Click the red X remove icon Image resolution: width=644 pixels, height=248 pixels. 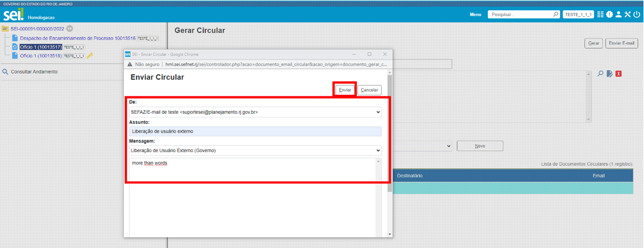click(618, 74)
